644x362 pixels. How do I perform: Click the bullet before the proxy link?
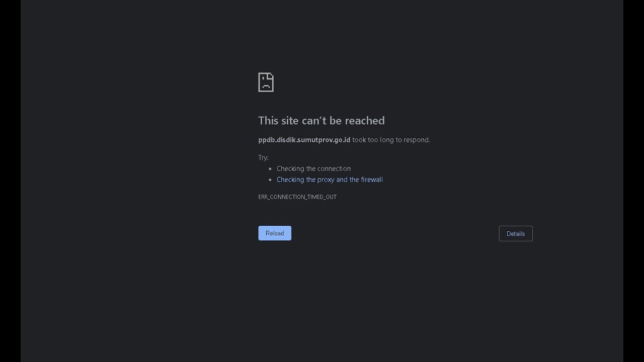pyautogui.click(x=270, y=180)
